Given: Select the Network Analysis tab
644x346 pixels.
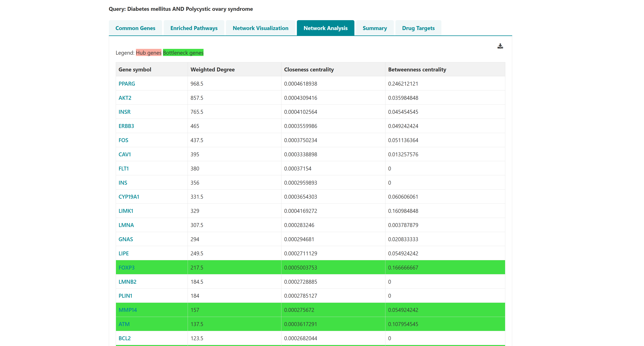Looking at the screenshot, I should pos(325,28).
